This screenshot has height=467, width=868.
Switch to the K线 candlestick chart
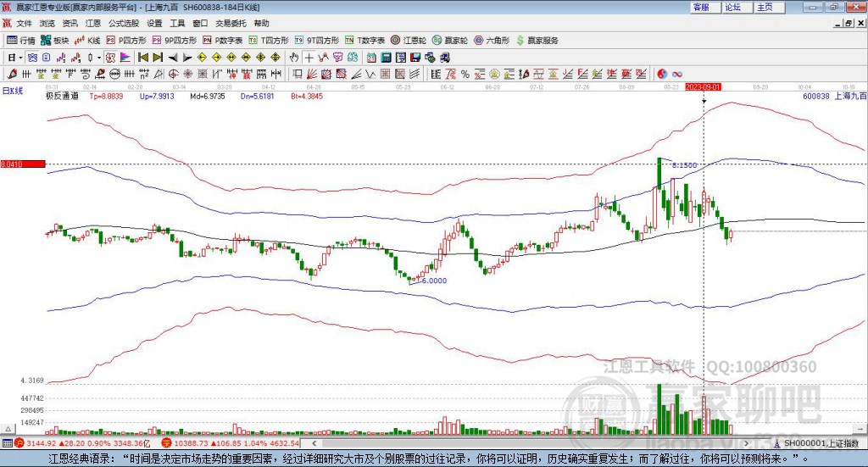click(x=87, y=41)
